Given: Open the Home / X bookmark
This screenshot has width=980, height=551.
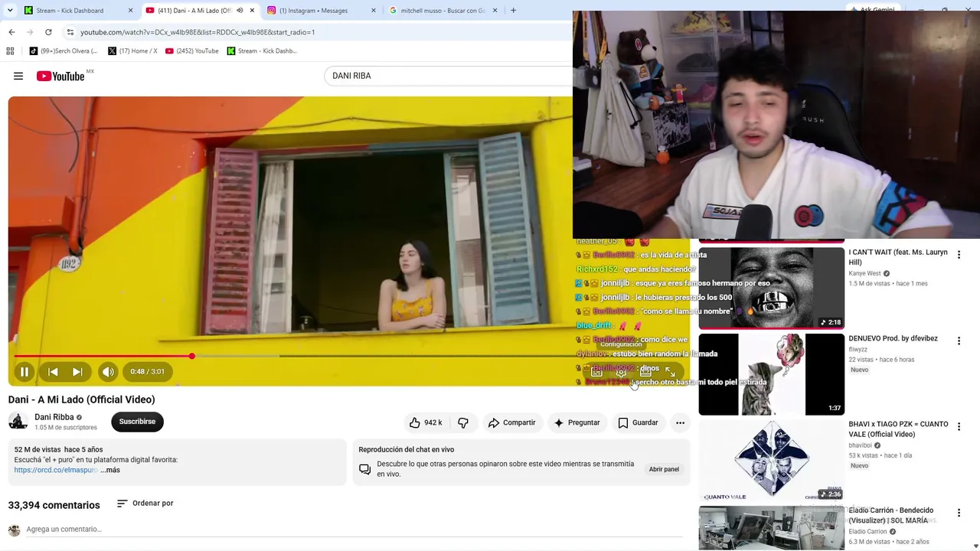Looking at the screenshot, I should 132,51.
